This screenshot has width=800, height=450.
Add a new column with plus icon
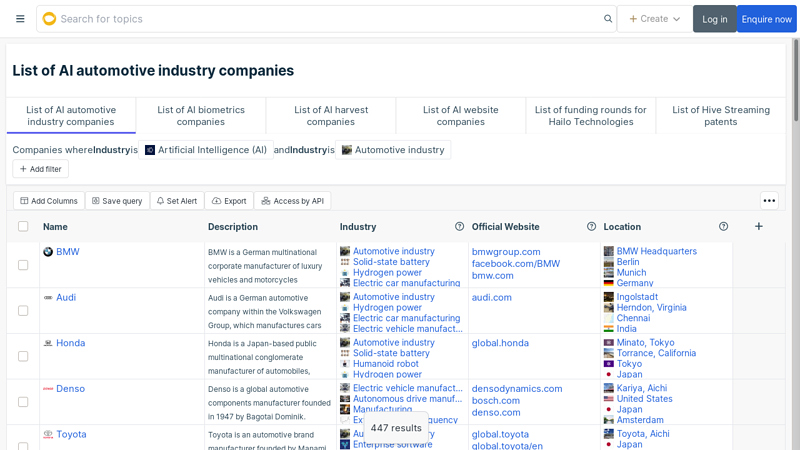[x=759, y=227]
